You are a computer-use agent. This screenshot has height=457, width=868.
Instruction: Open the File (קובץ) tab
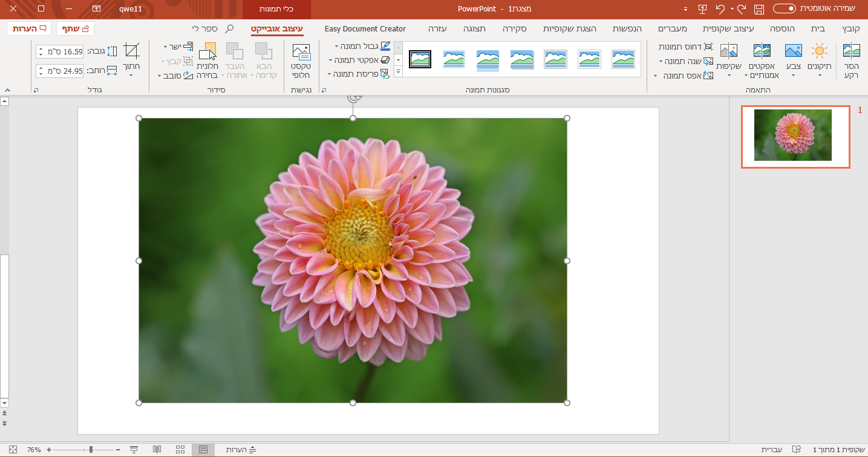pos(850,28)
